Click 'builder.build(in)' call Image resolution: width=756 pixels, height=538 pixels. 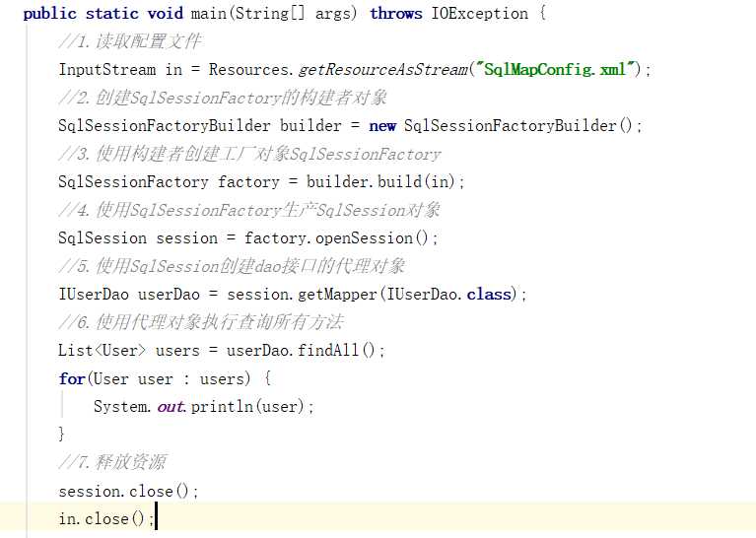381,181
